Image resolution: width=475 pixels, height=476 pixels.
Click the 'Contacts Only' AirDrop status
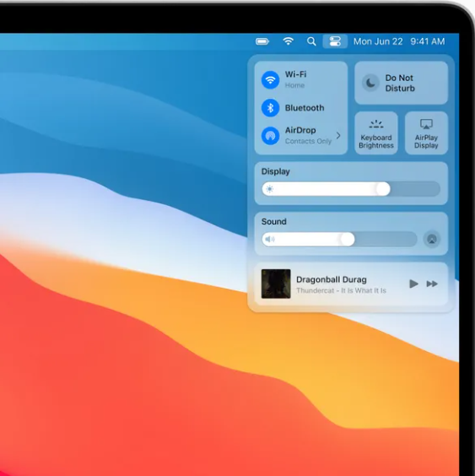tap(308, 141)
